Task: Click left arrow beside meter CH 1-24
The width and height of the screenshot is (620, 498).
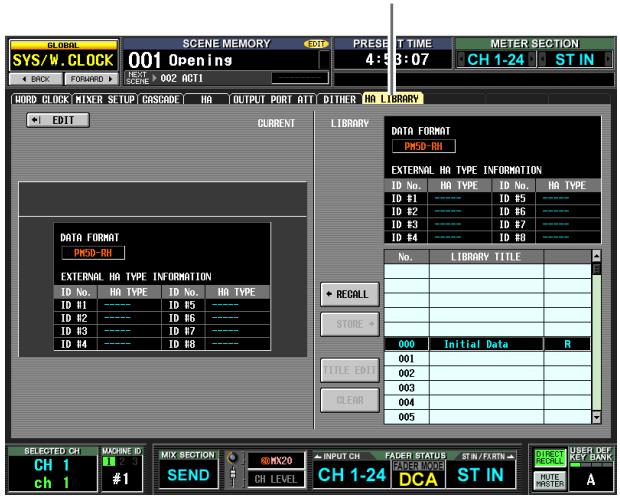Action: tap(461, 60)
